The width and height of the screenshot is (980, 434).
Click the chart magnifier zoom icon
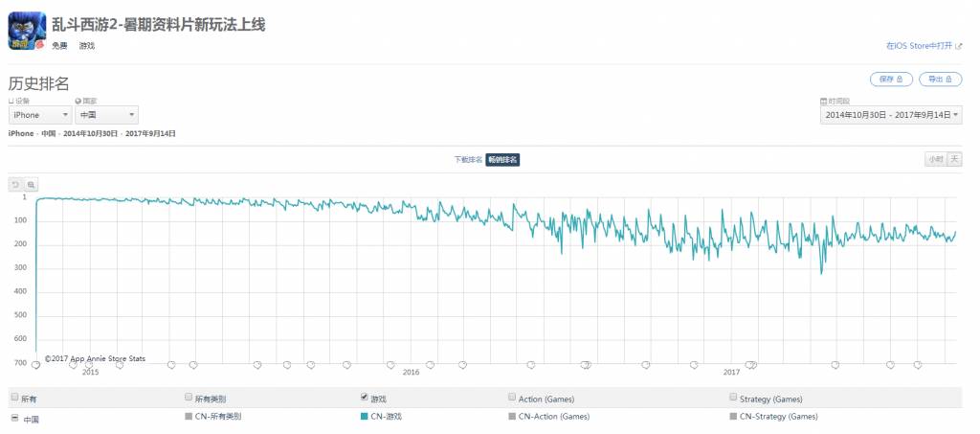31,184
